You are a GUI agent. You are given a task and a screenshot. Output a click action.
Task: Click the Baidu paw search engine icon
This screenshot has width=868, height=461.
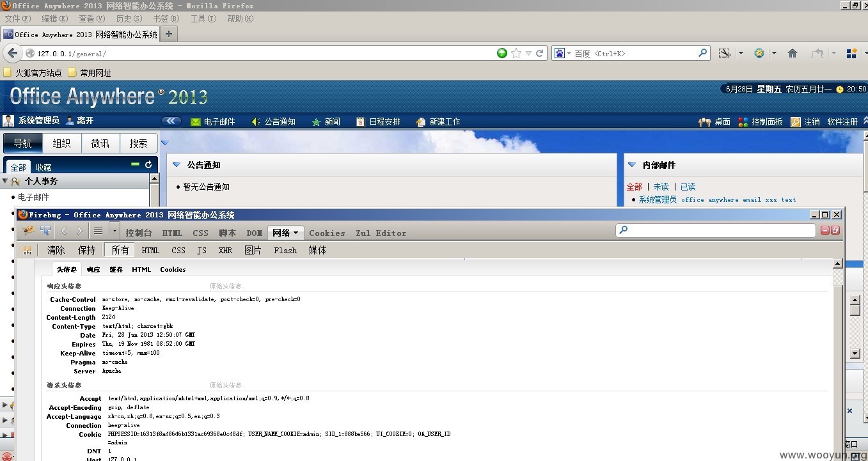560,53
